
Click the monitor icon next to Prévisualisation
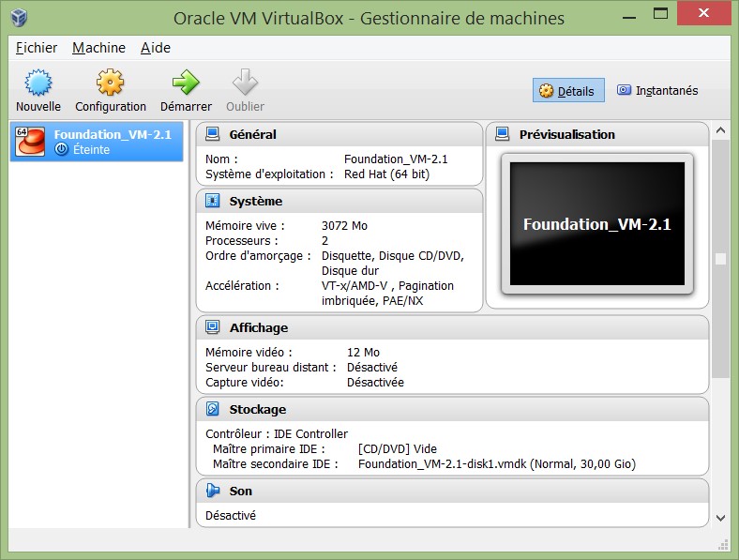point(503,134)
